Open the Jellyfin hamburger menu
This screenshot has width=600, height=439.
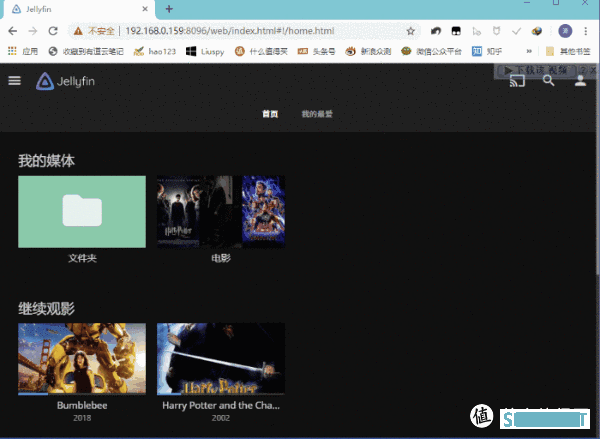[x=15, y=81]
